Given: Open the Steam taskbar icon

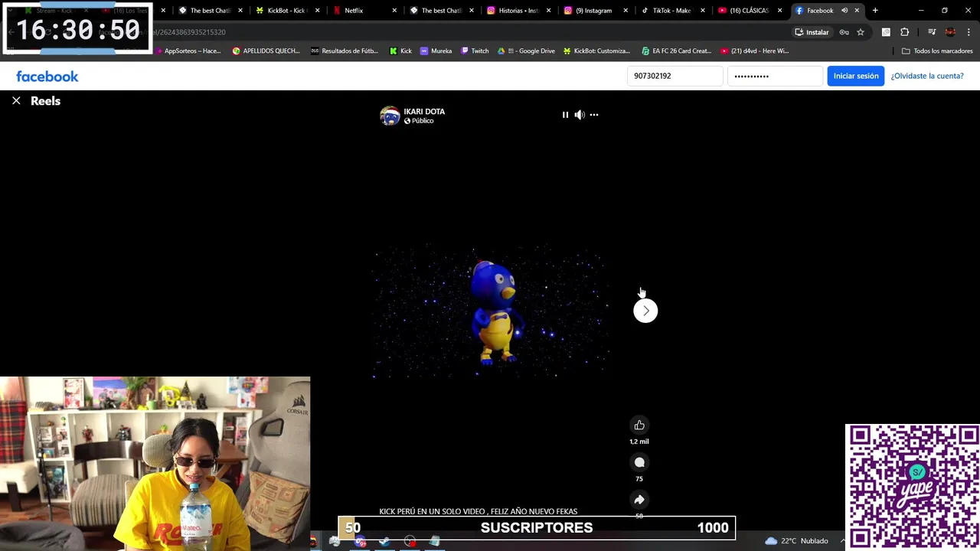Looking at the screenshot, I should pos(384,541).
